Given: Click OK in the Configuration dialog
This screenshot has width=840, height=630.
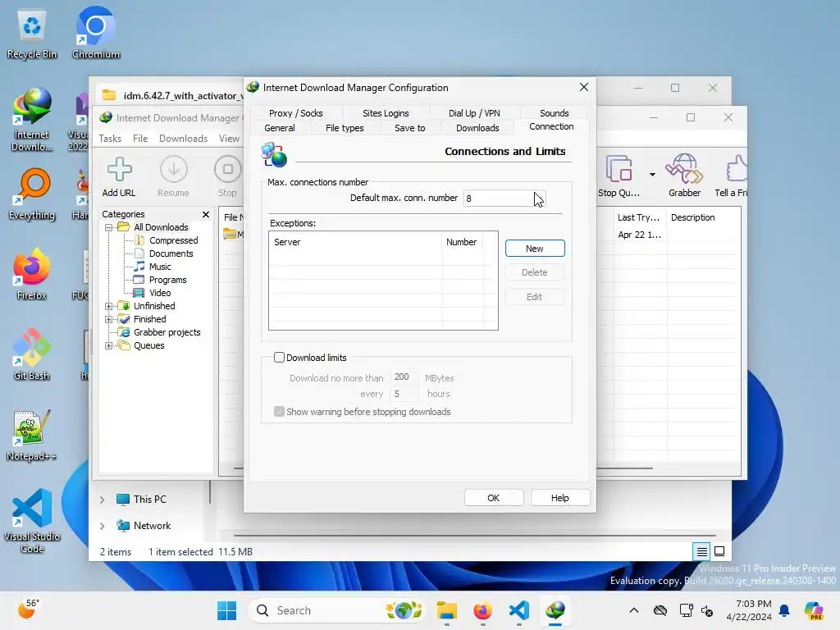Looking at the screenshot, I should (493, 498).
